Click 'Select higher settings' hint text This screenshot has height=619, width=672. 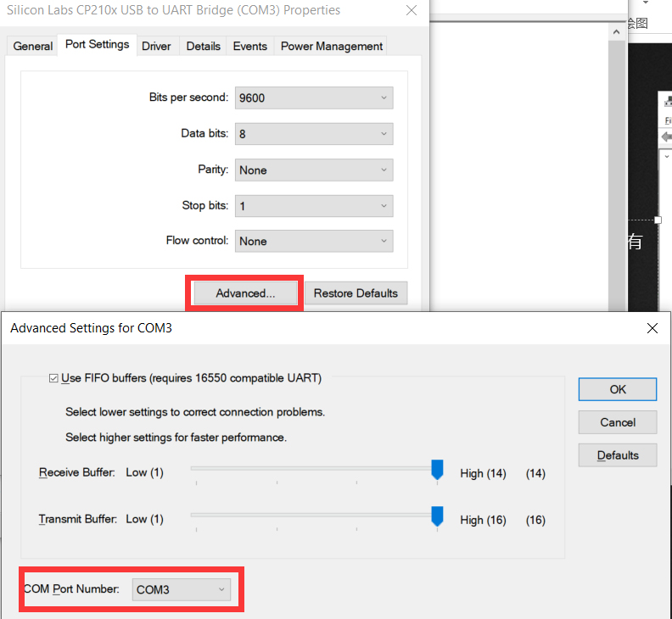(x=176, y=438)
